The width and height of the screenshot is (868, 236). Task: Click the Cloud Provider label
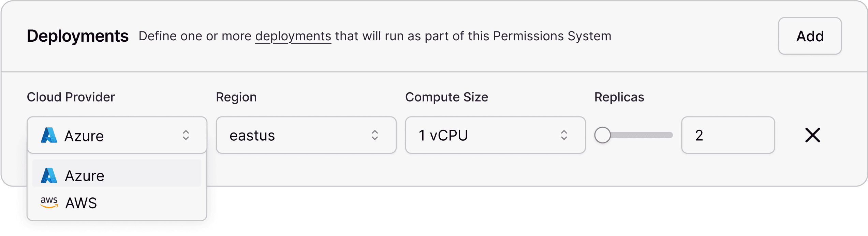pos(71,97)
